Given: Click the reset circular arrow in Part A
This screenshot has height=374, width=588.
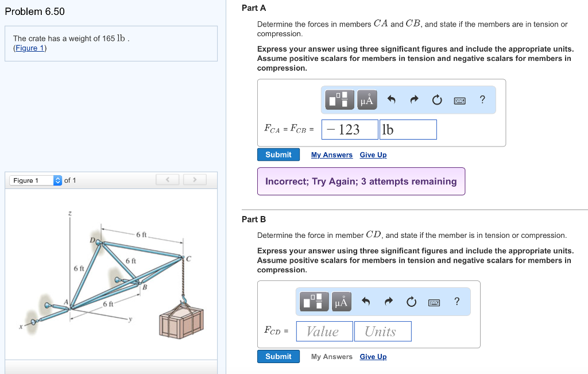Looking at the screenshot, I should [437, 100].
